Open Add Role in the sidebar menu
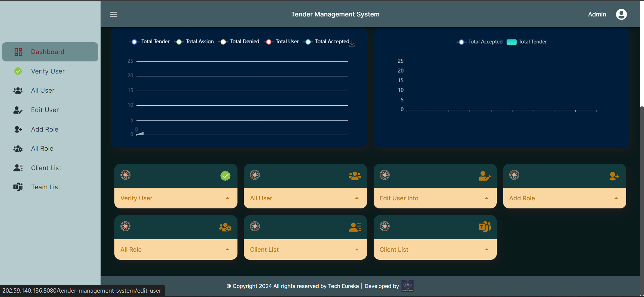The image size is (644, 297). coord(50,129)
